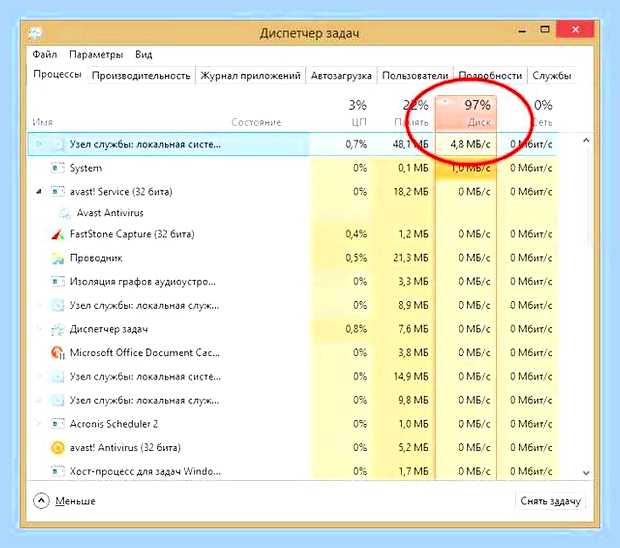The height and width of the screenshot is (548, 620).
Task: Click the Avast Antivirus child entry icon
Action: [64, 214]
